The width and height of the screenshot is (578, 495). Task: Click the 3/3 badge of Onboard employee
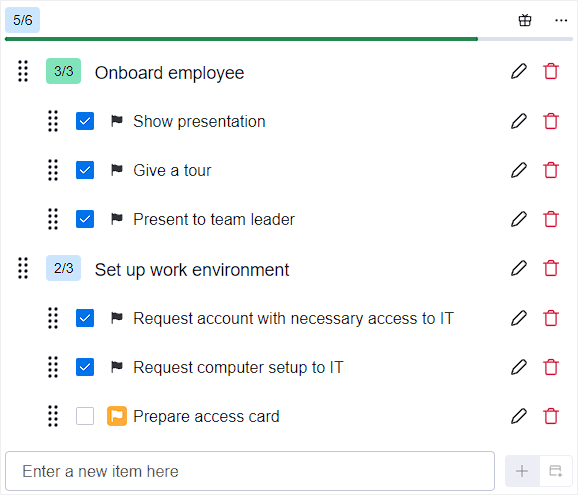[63, 71]
